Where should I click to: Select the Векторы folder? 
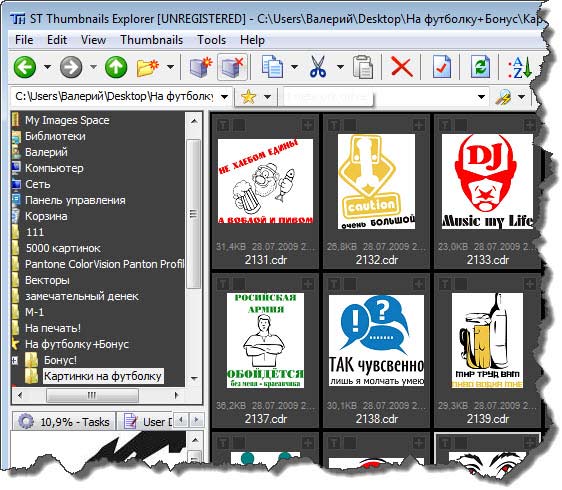pos(47,280)
